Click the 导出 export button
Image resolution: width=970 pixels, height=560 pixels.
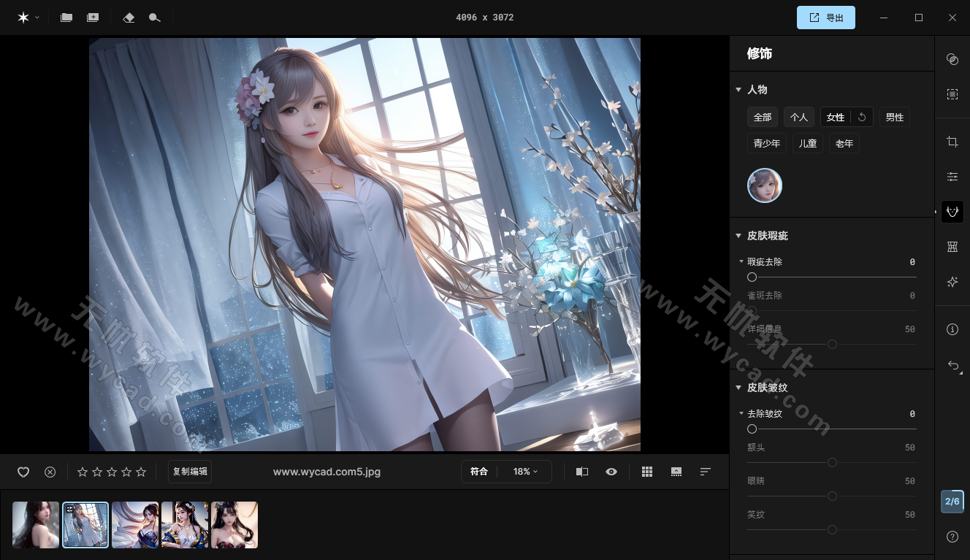(826, 17)
